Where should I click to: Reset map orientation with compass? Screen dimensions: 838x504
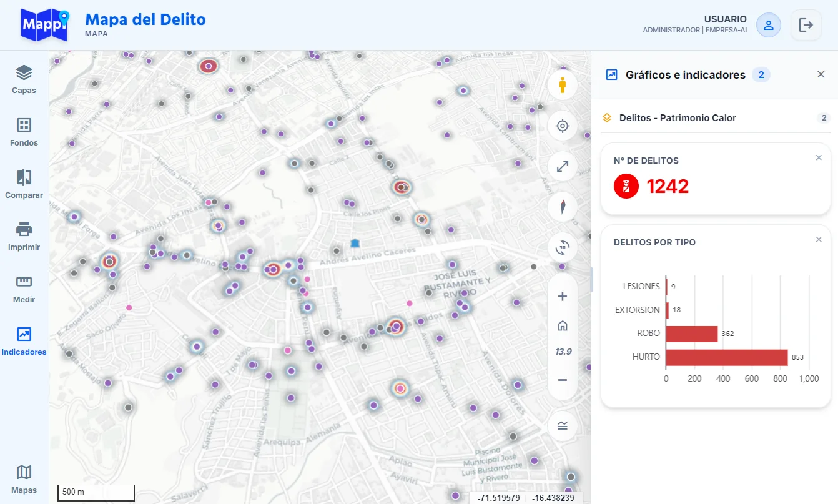tap(563, 207)
